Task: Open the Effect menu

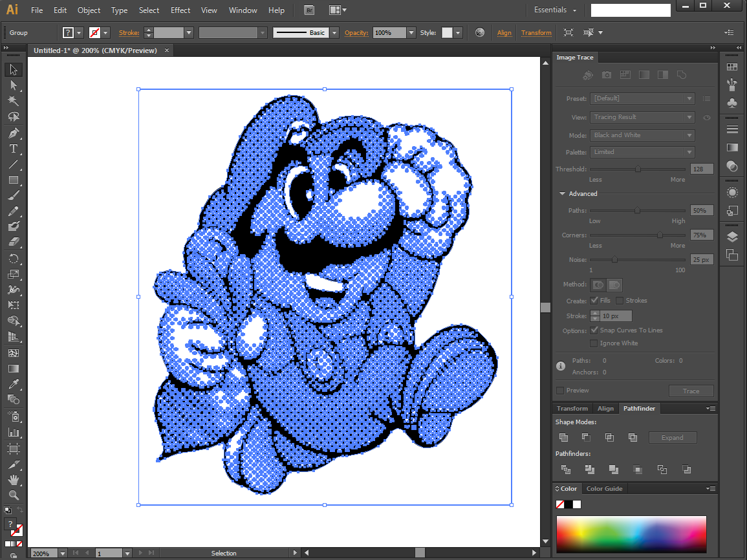Action: (180, 10)
